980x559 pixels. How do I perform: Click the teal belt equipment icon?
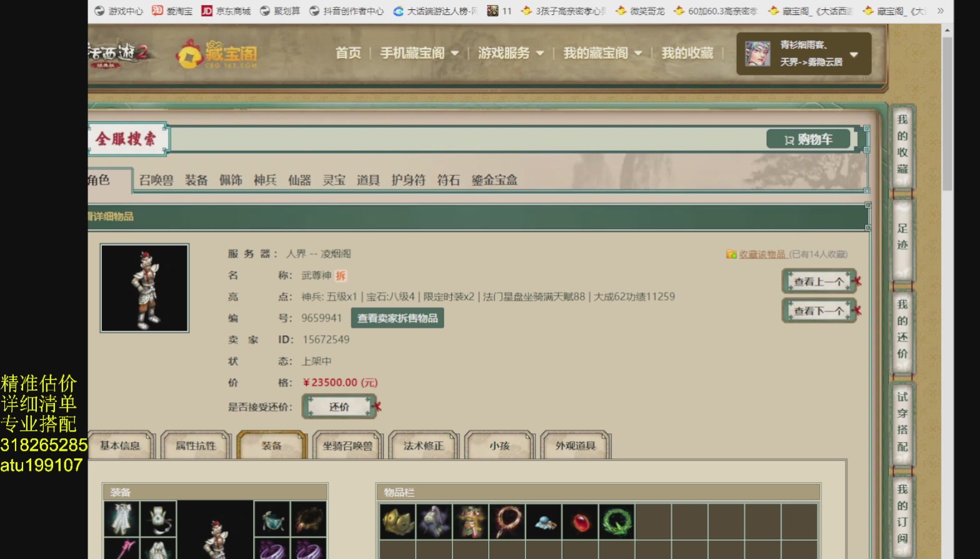coord(272,519)
